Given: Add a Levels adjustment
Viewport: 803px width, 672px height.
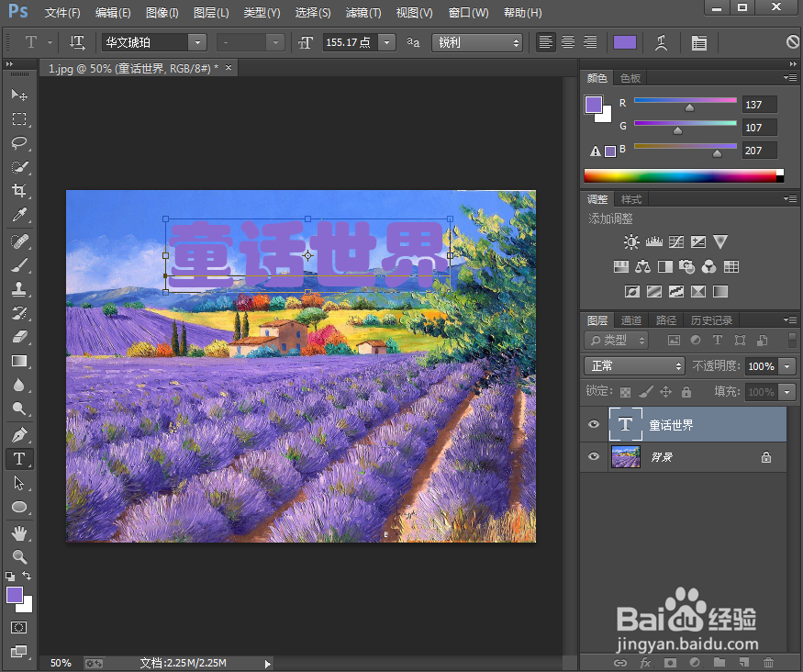Looking at the screenshot, I should point(654,241).
